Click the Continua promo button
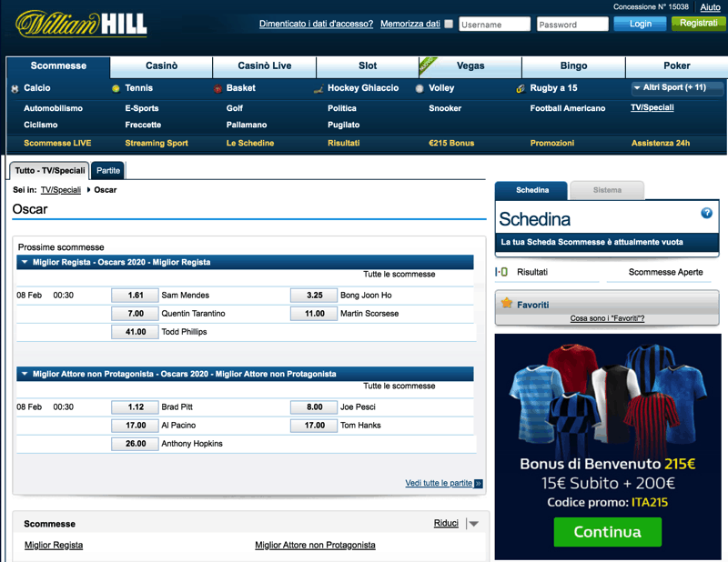Image resolution: width=728 pixels, height=562 pixels. (x=607, y=532)
